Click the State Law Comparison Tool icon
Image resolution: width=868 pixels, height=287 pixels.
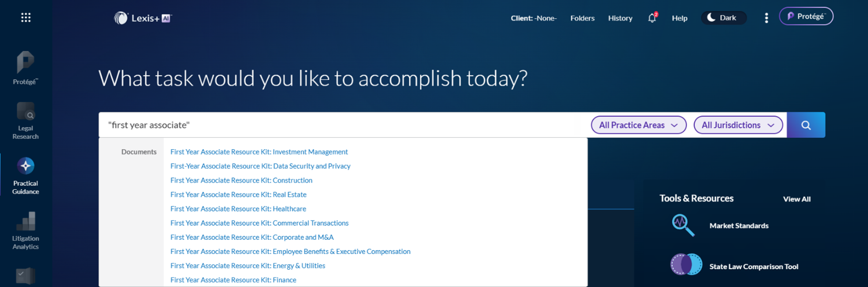(x=686, y=264)
